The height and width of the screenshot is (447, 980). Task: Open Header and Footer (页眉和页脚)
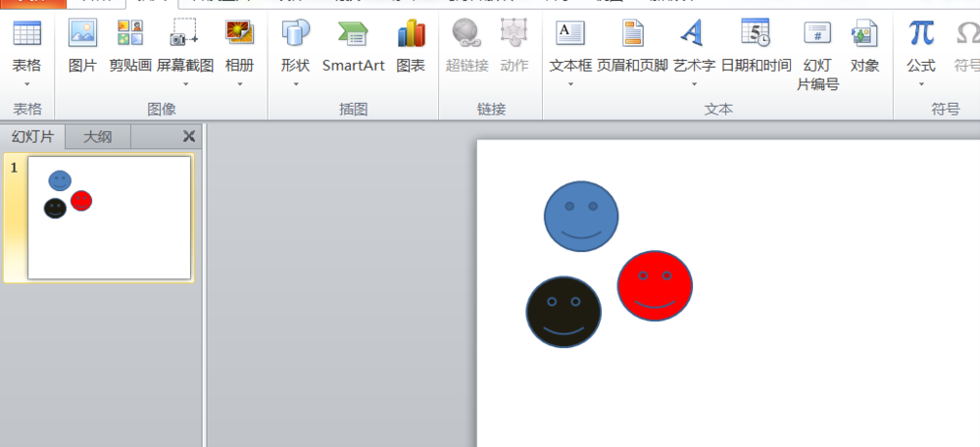click(632, 32)
